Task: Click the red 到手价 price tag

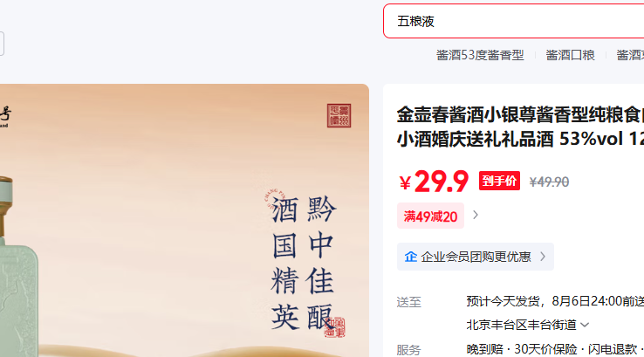Action: tap(499, 181)
